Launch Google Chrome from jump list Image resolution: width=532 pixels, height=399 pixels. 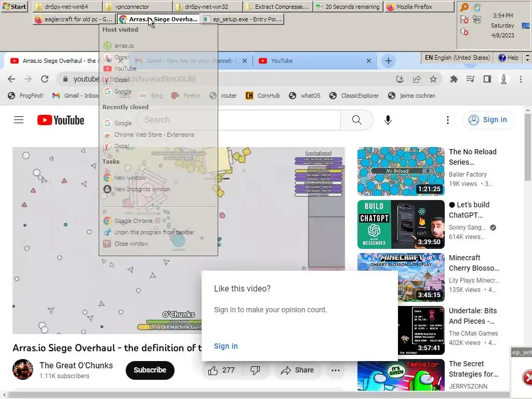point(158,220)
